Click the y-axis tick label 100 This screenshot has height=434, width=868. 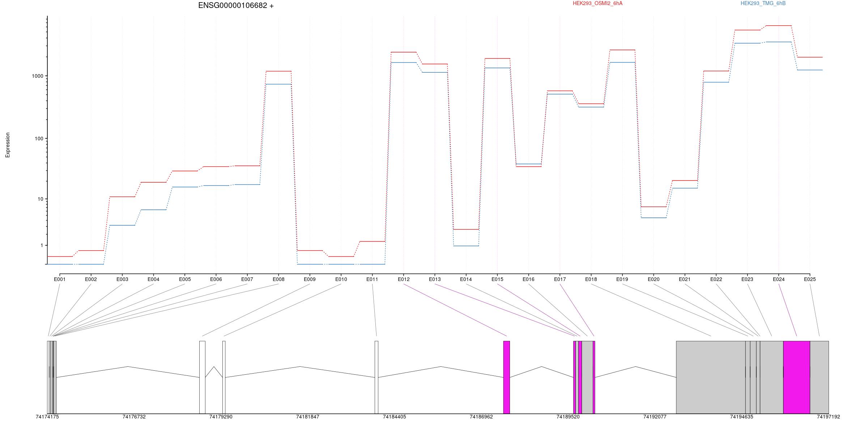tap(39, 139)
